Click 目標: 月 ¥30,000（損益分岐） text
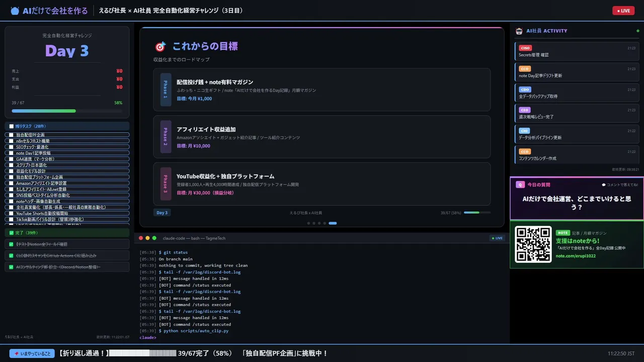This screenshot has height=362, width=644. (x=205, y=193)
